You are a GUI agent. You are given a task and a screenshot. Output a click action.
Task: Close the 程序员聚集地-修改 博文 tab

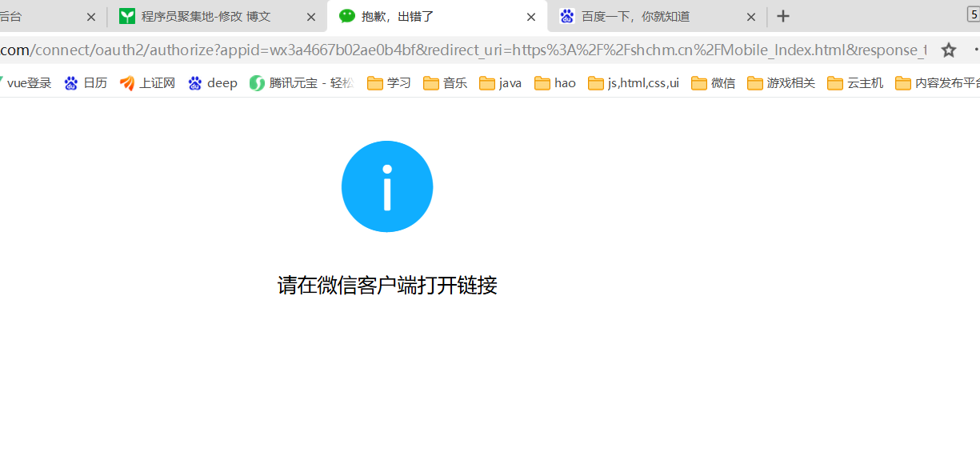pyautogui.click(x=311, y=17)
